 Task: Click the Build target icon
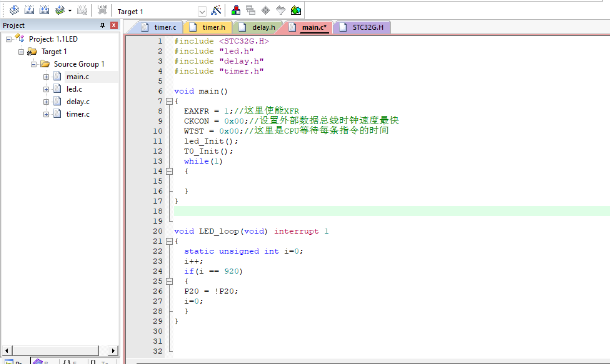click(x=29, y=10)
